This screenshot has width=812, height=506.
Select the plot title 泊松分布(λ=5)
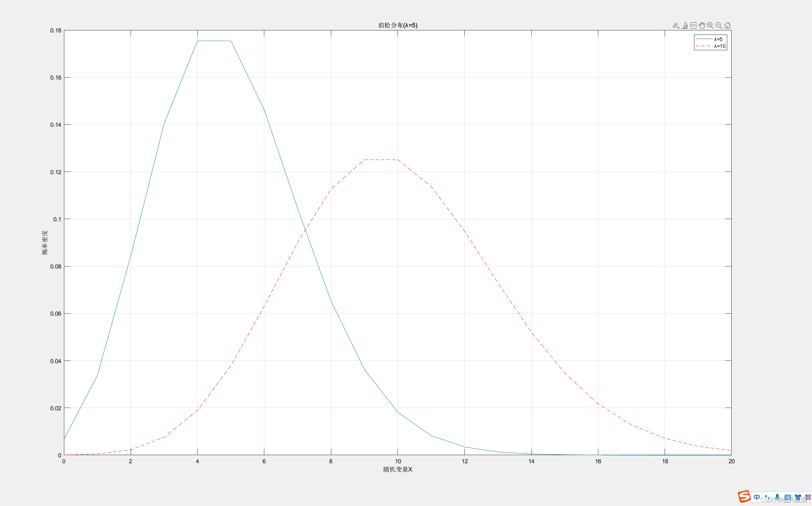(x=398, y=25)
